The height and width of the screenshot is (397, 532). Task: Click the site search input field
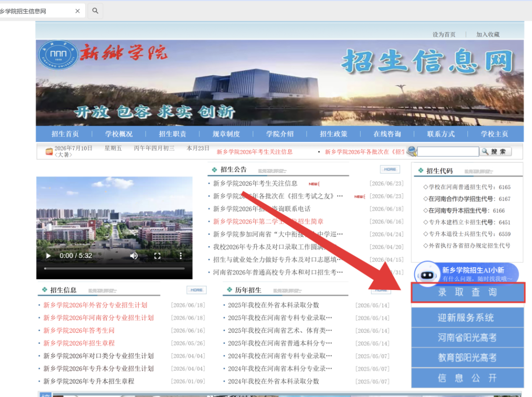[448, 151]
